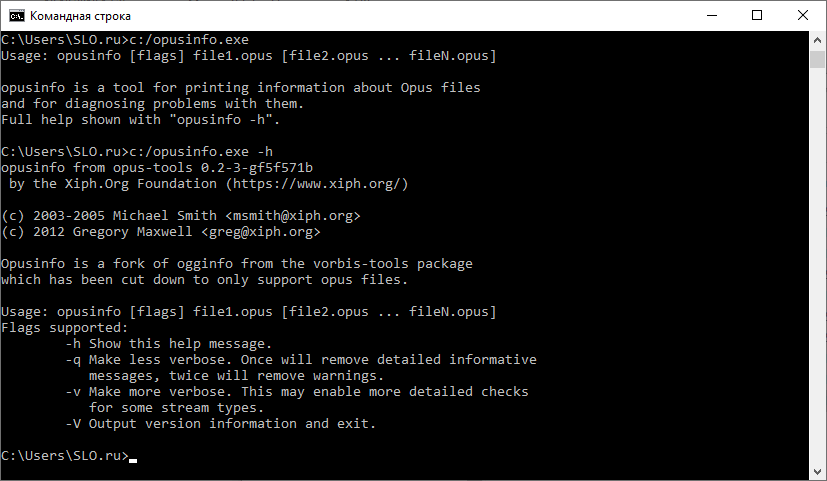
Task: Click the scrollbar down arrow
Action: (x=817, y=472)
